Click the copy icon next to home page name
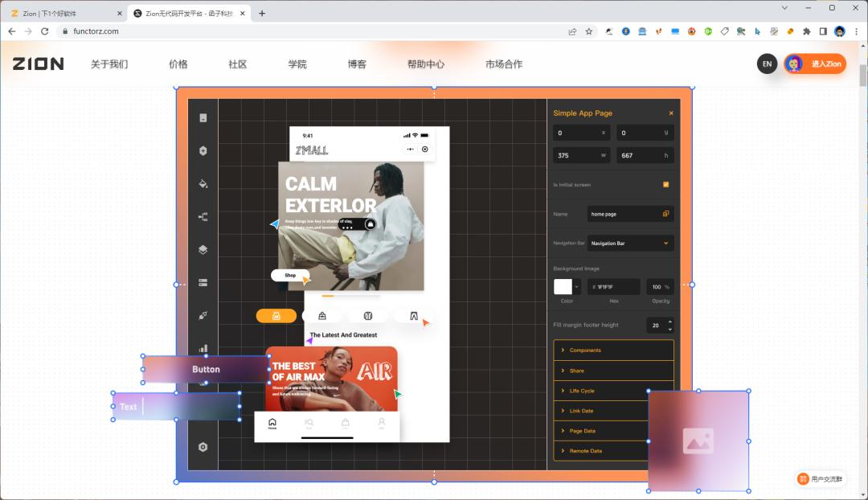Image resolution: width=868 pixels, height=500 pixels. click(x=665, y=213)
